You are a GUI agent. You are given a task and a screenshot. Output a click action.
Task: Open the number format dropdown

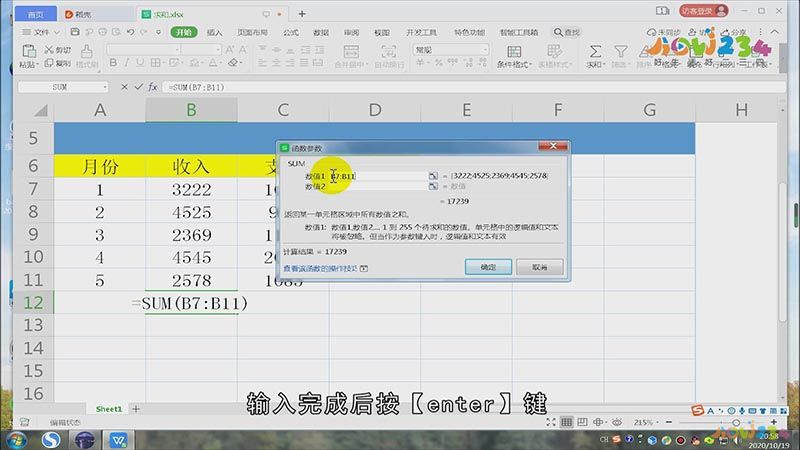coord(484,49)
